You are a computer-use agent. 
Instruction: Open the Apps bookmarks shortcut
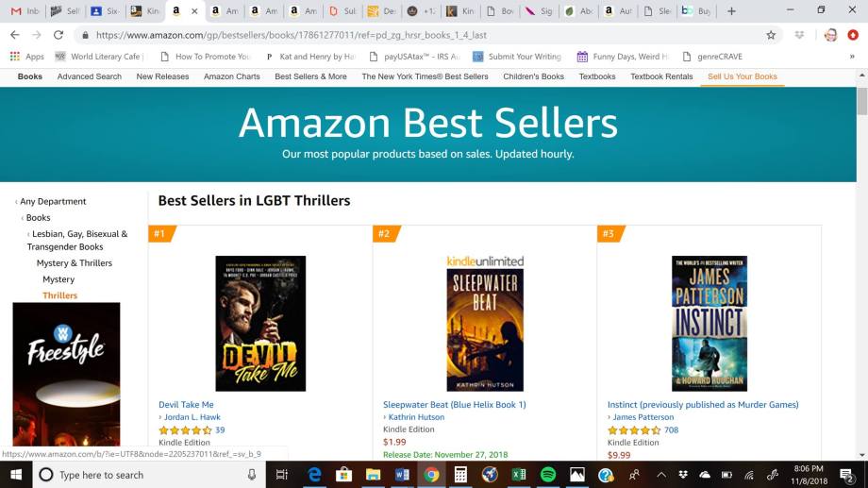pos(26,57)
